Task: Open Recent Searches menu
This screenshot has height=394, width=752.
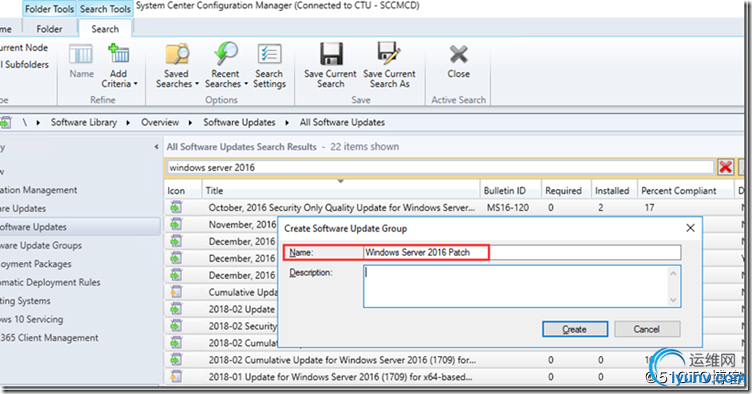Action: pos(226,66)
